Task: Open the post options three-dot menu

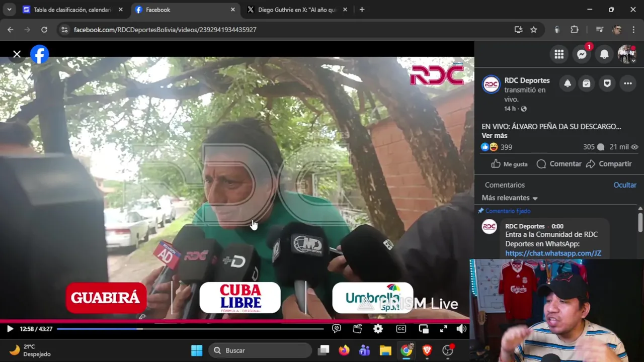Action: [628, 84]
